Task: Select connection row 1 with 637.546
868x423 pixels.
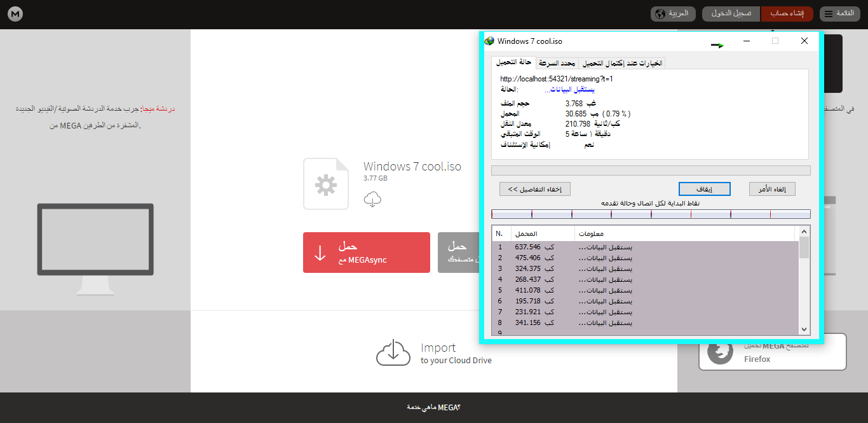Action: [645, 247]
